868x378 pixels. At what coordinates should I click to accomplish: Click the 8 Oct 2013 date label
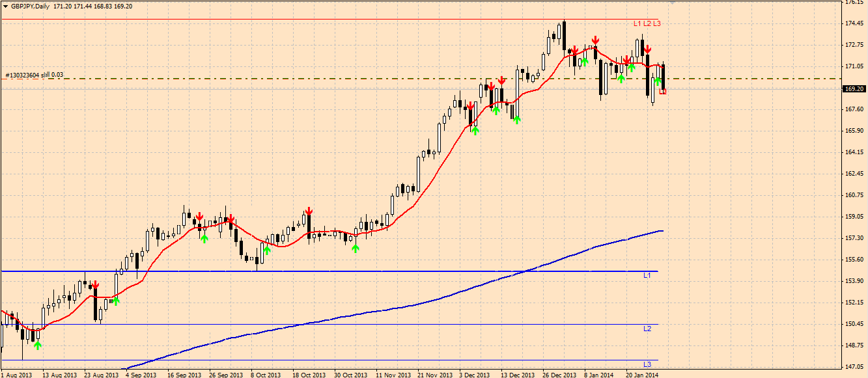pyautogui.click(x=267, y=375)
